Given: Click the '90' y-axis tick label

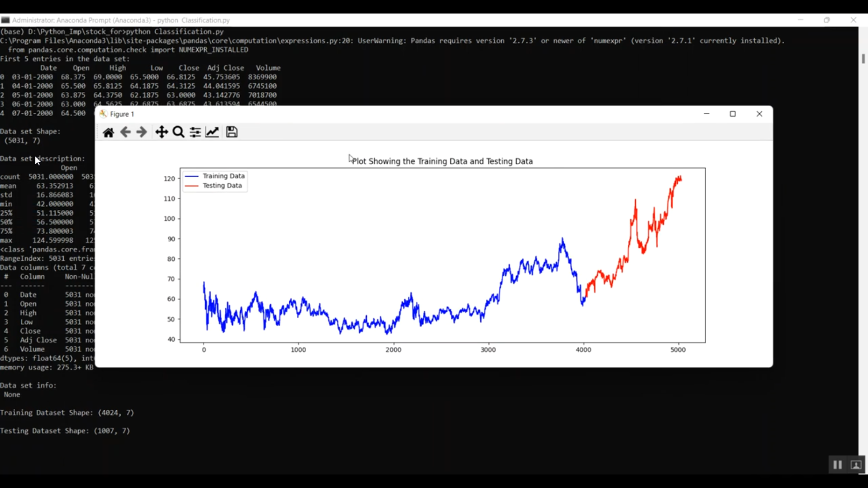Looking at the screenshot, I should (x=171, y=239).
